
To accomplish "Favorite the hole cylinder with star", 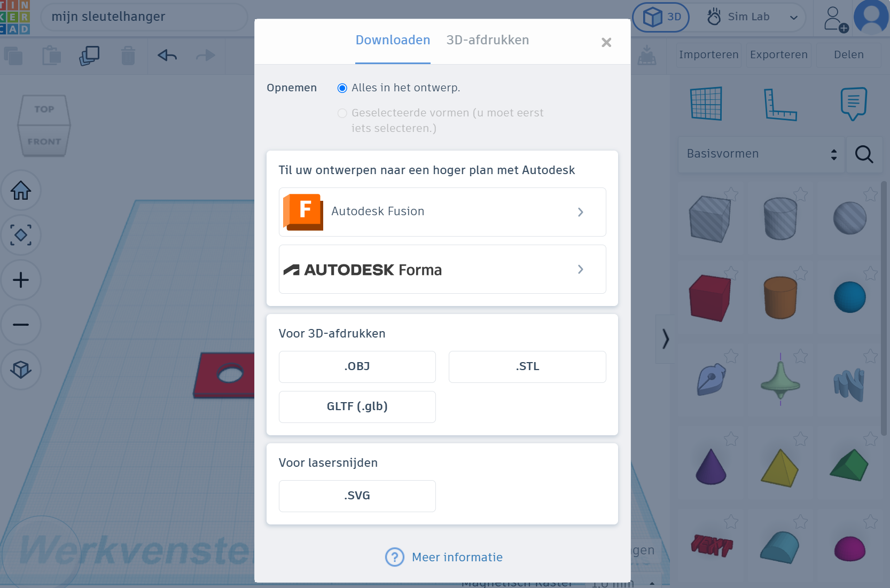I will 800,194.
